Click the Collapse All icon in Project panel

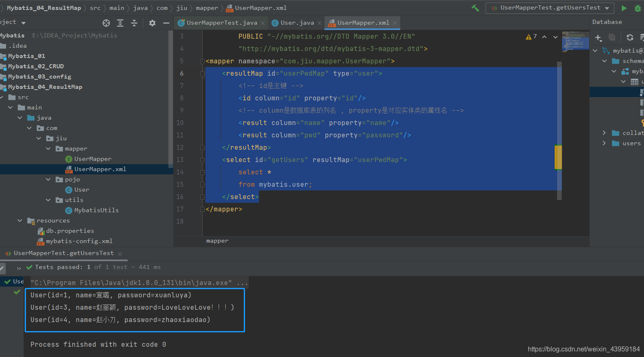[134, 23]
